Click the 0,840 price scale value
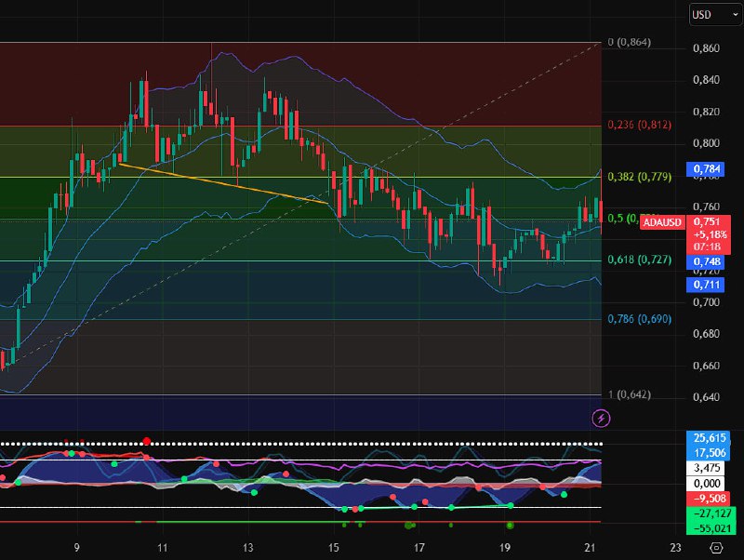Image resolution: width=744 pixels, height=560 pixels. pos(706,80)
